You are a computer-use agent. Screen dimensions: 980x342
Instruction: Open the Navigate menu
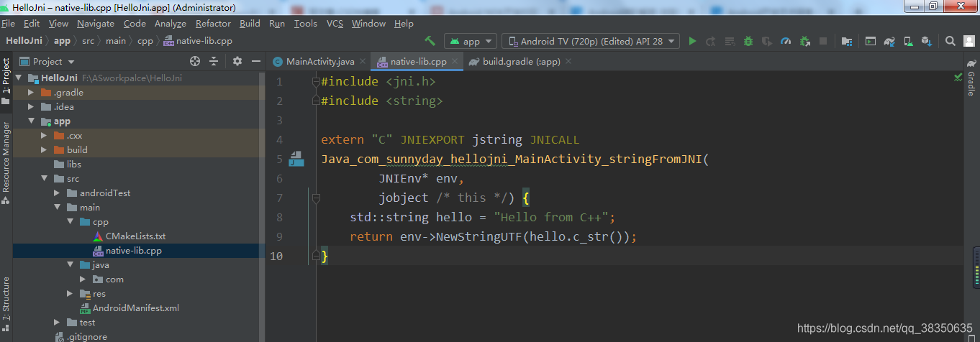(x=95, y=24)
